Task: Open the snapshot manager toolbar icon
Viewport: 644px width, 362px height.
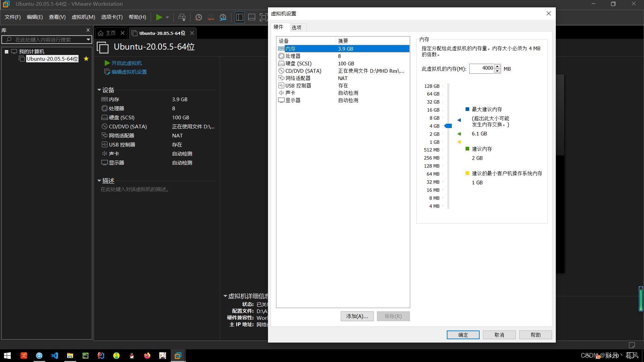Action: (223, 17)
